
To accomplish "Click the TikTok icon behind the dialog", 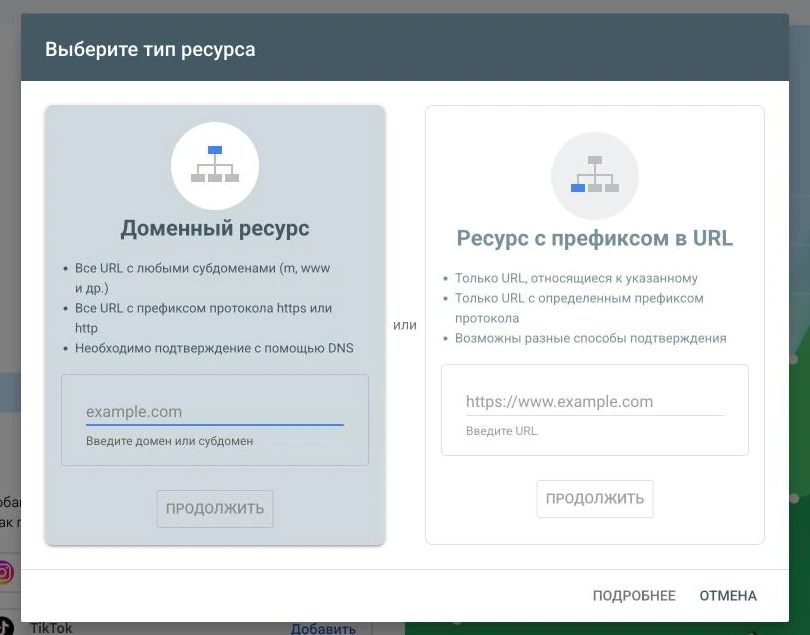I will click(6, 626).
